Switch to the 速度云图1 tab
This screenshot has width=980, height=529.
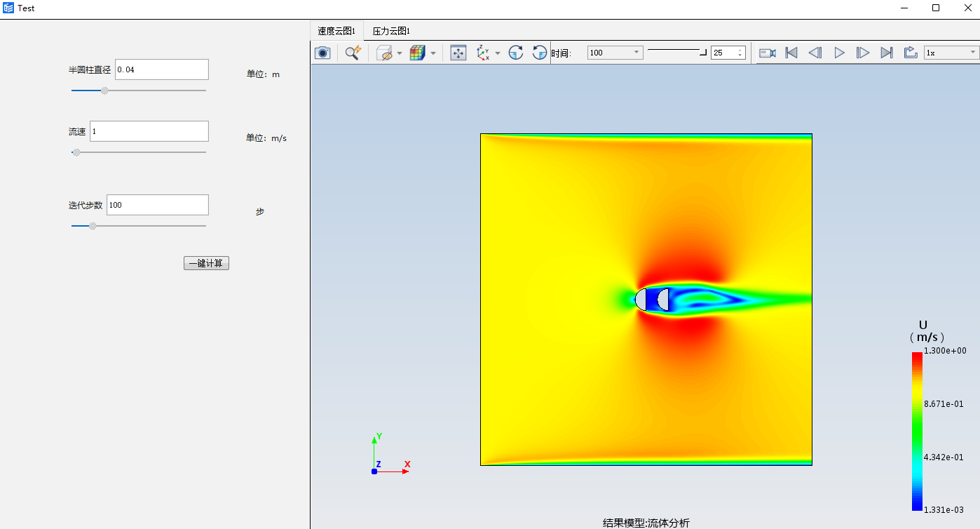click(336, 31)
